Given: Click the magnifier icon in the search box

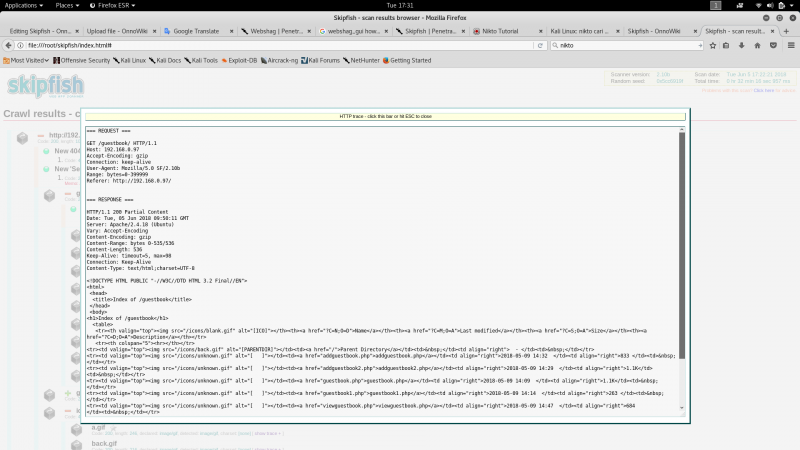Looking at the screenshot, I should tap(555, 45).
